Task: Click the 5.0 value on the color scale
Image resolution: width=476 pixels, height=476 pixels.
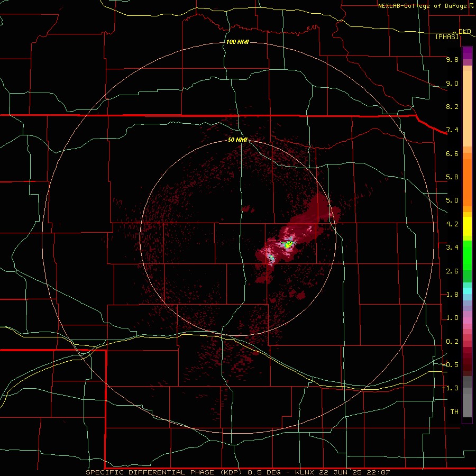Action: 452,200
